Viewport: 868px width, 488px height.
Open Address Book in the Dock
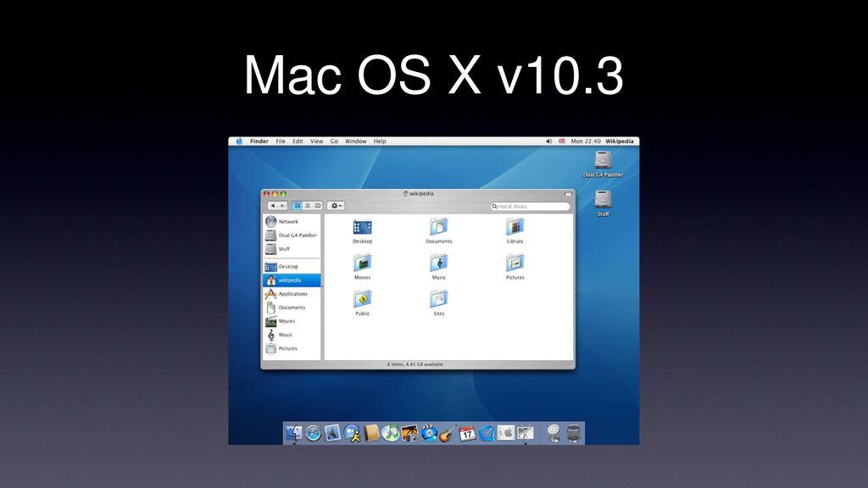pos(372,433)
